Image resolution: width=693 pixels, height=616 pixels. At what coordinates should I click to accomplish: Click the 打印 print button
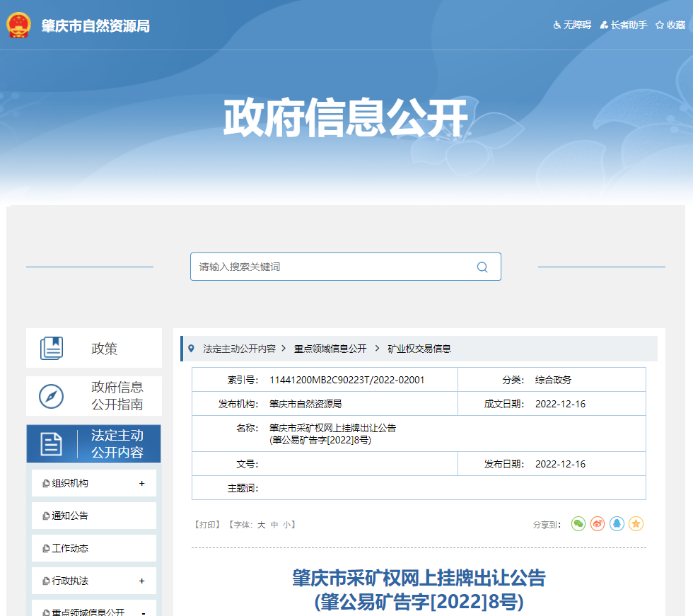[209, 524]
